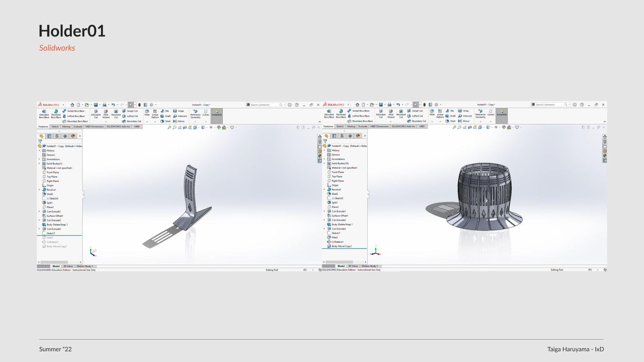Toggle hide/show items eye in left view toolbar
Image resolution: width=644 pixels, height=362 pixels.
[211, 127]
